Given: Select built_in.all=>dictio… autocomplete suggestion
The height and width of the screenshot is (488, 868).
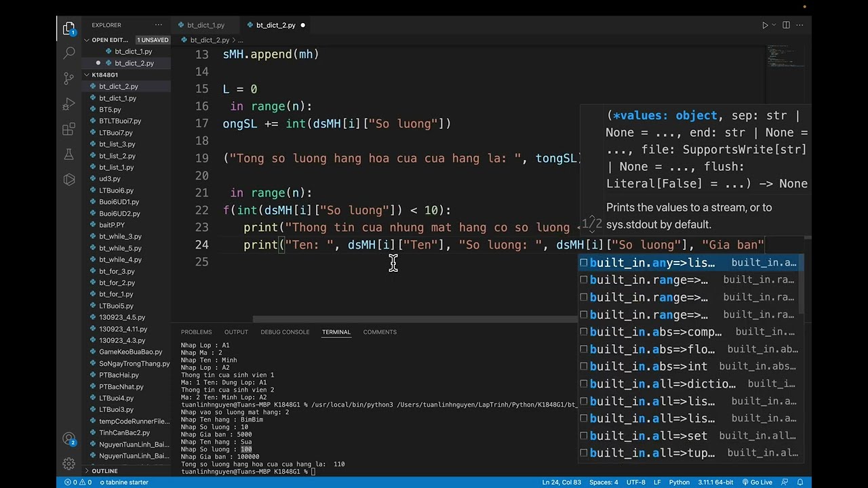Looking at the screenshot, I should click(x=690, y=384).
